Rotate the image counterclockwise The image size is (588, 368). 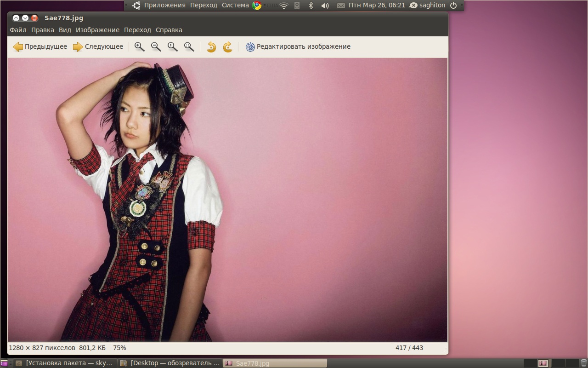click(x=211, y=46)
